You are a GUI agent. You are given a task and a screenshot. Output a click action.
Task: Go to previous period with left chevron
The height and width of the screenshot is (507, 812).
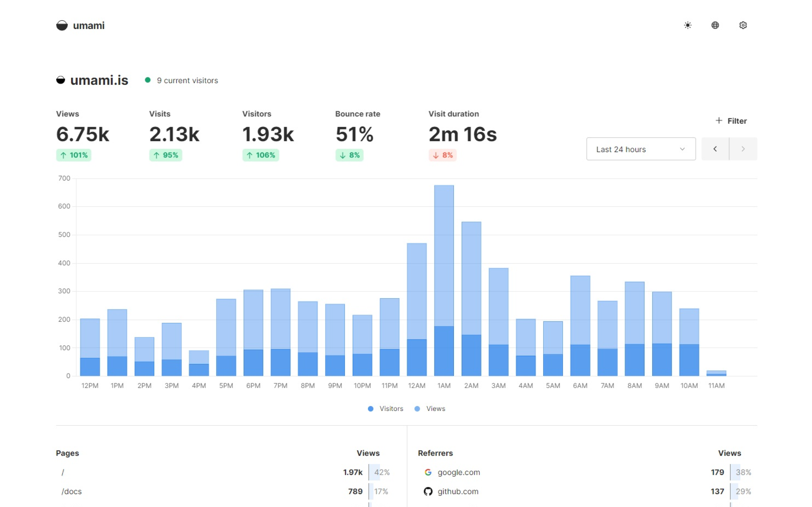[x=715, y=149]
